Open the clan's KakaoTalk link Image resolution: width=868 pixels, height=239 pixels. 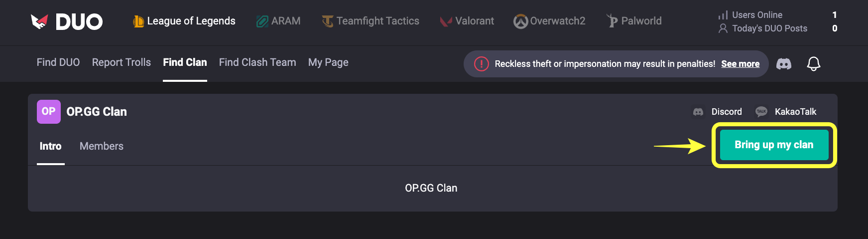[786, 112]
